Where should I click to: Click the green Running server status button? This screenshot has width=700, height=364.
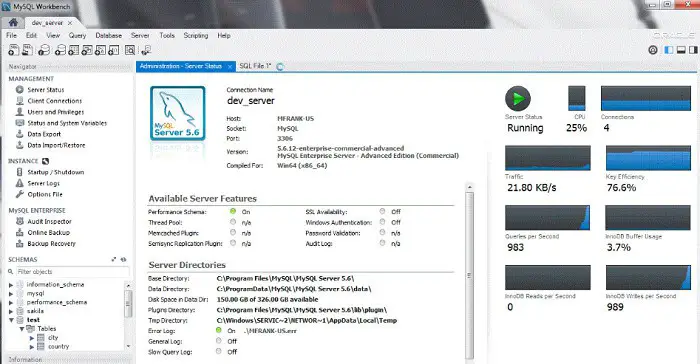[518, 98]
